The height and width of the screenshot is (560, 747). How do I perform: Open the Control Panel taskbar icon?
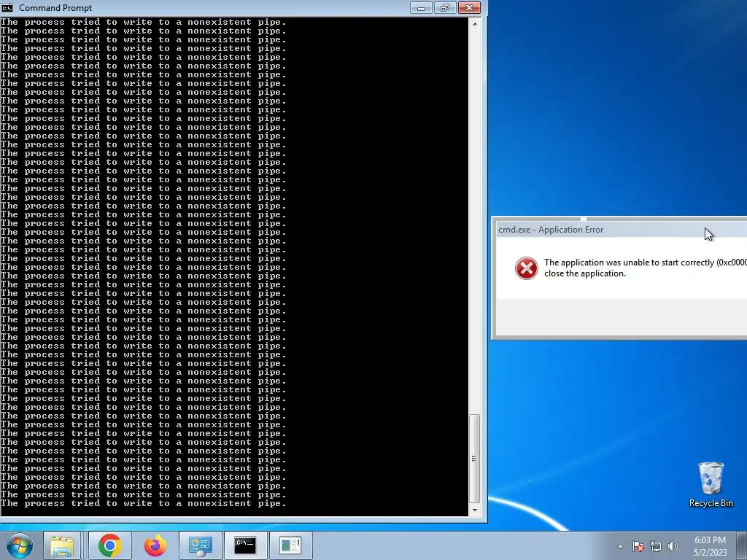pyautogui.click(x=200, y=545)
